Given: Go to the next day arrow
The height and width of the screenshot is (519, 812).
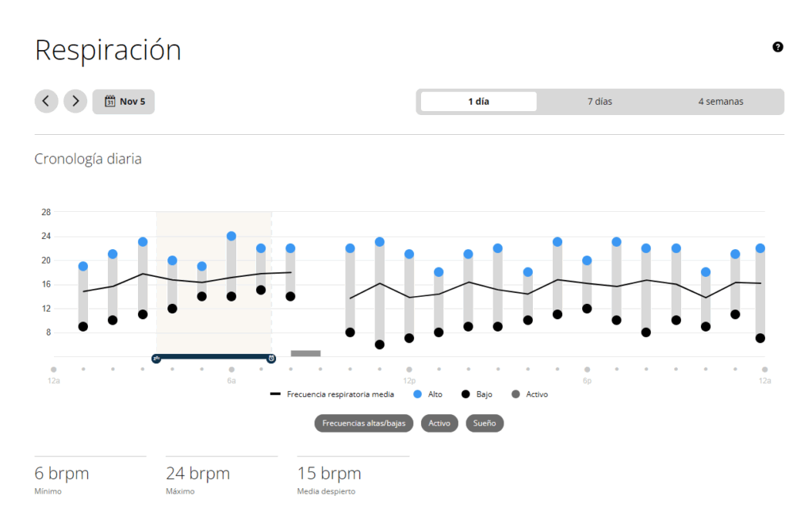Looking at the screenshot, I should 75,101.
